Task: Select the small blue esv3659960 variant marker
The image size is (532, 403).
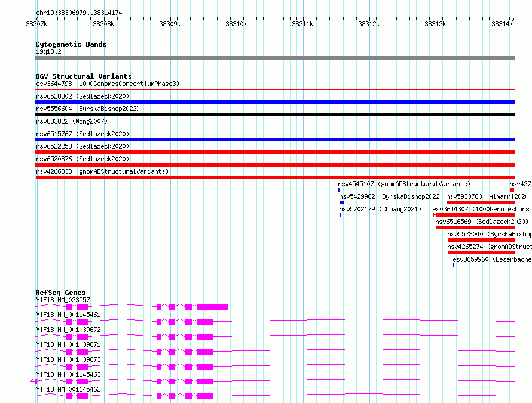Action: 454,265
